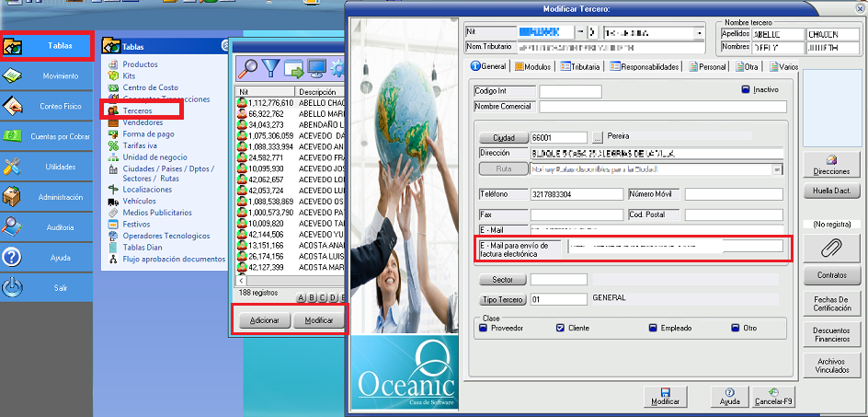This screenshot has width=868, height=417.
Task: Click the Utilidades sidebar icon
Action: pos(13,167)
